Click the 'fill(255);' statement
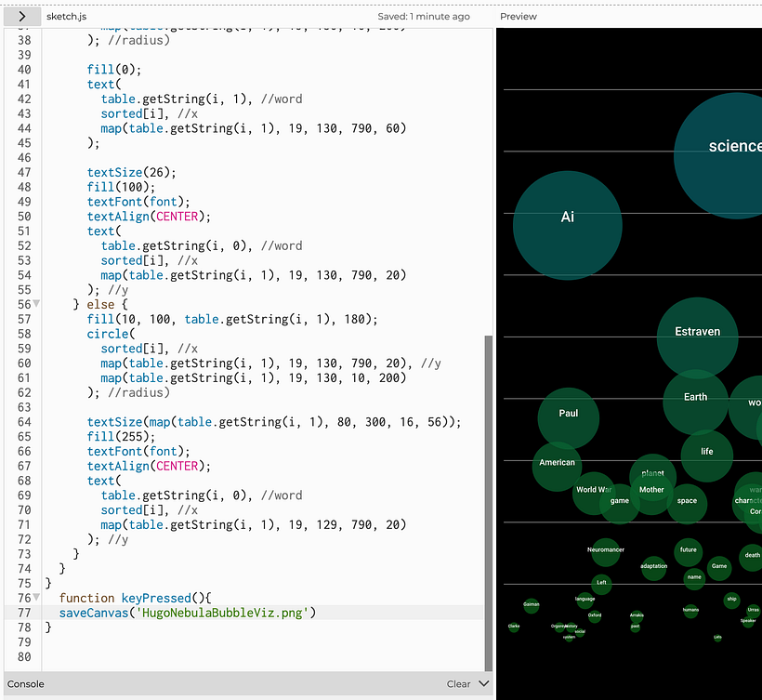This screenshot has height=700, width=762. pyautogui.click(x=121, y=437)
